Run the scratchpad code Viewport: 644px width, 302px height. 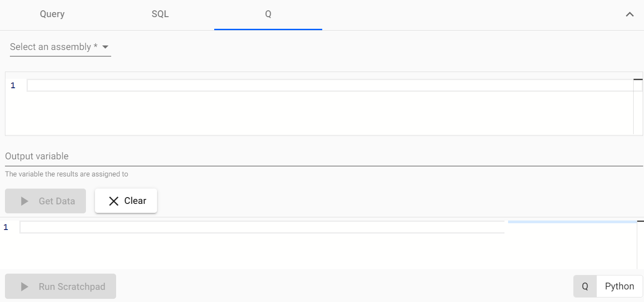pyautogui.click(x=60, y=286)
